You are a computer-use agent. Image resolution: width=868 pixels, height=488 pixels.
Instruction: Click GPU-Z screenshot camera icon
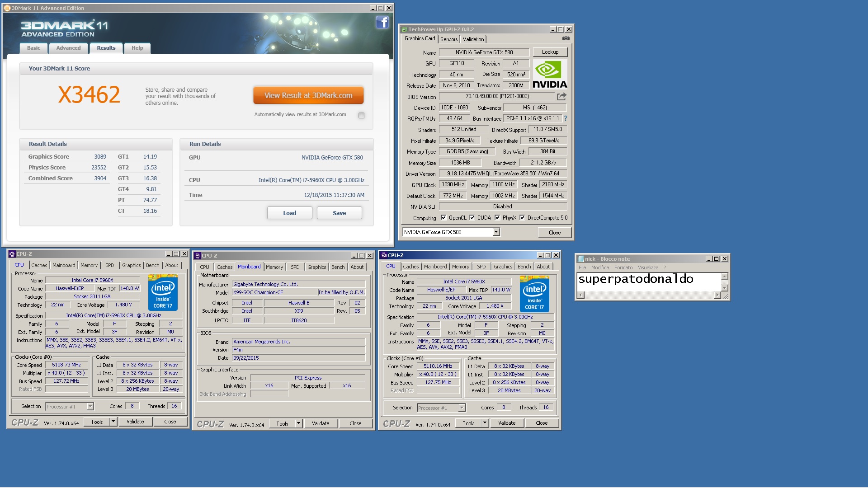[x=566, y=38]
